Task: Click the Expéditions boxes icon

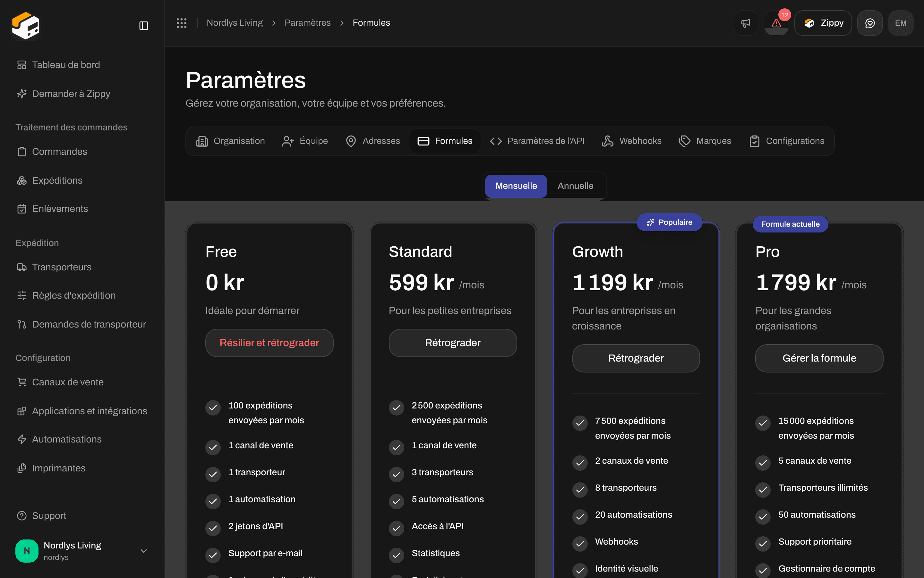Action: [x=22, y=180]
